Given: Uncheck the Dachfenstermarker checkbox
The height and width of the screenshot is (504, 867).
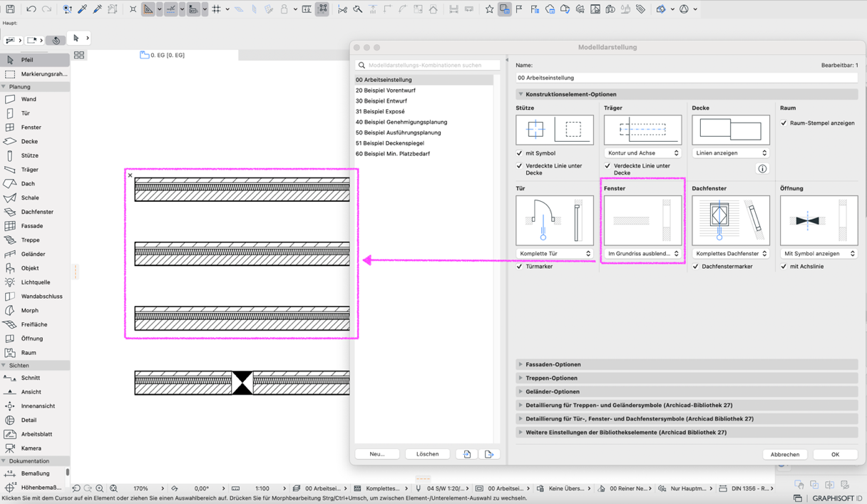Looking at the screenshot, I should tap(695, 267).
